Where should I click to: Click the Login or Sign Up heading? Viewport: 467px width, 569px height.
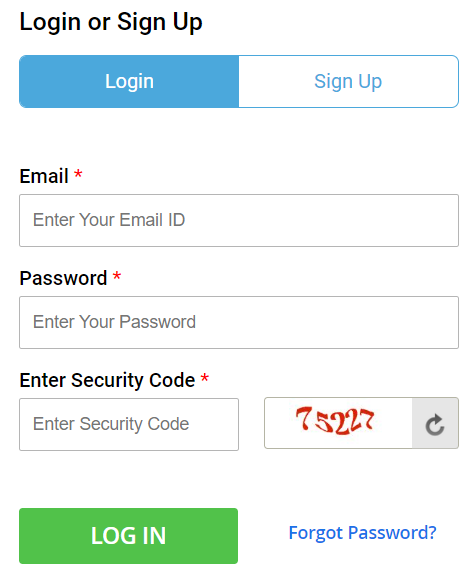click(x=111, y=22)
